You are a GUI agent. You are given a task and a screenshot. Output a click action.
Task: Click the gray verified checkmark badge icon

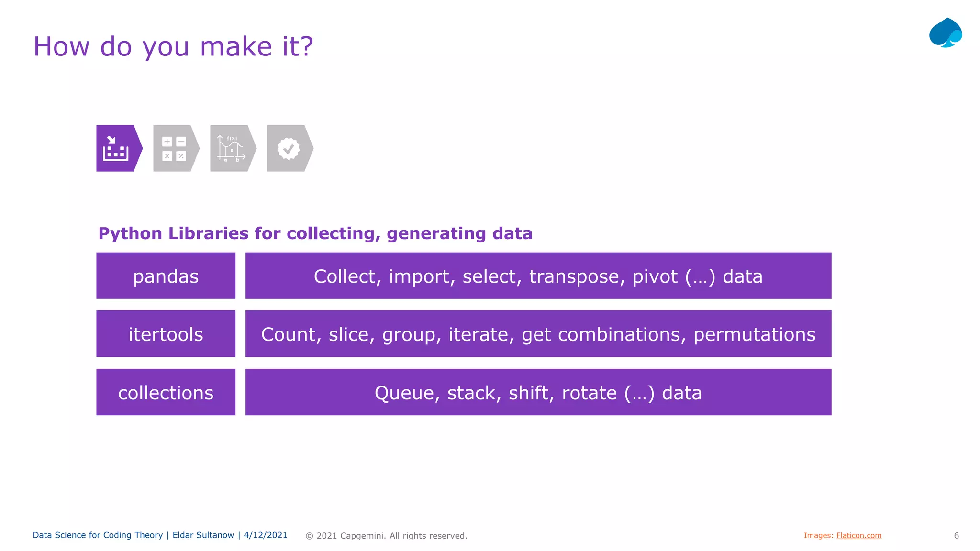pos(289,148)
